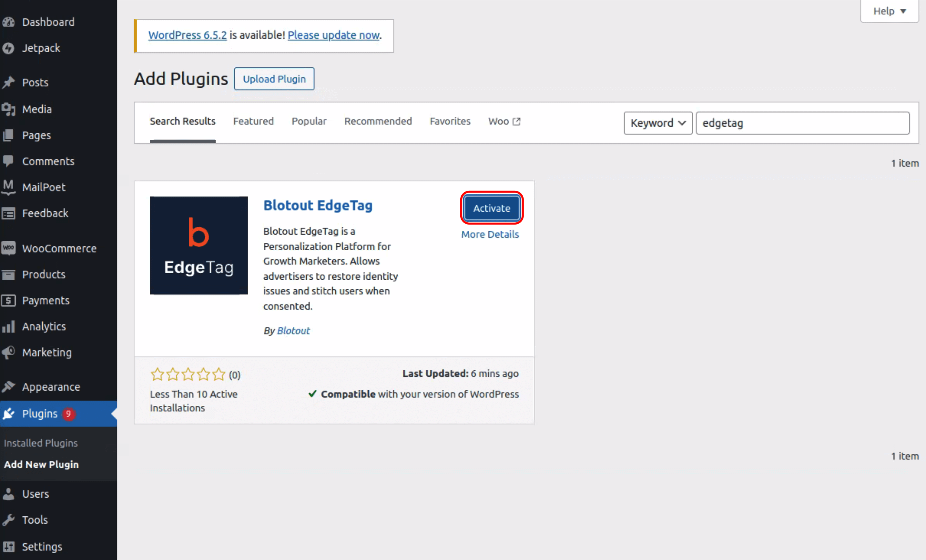This screenshot has height=560, width=926.
Task: Activate the Blotout EdgeTag plugin
Action: (492, 208)
